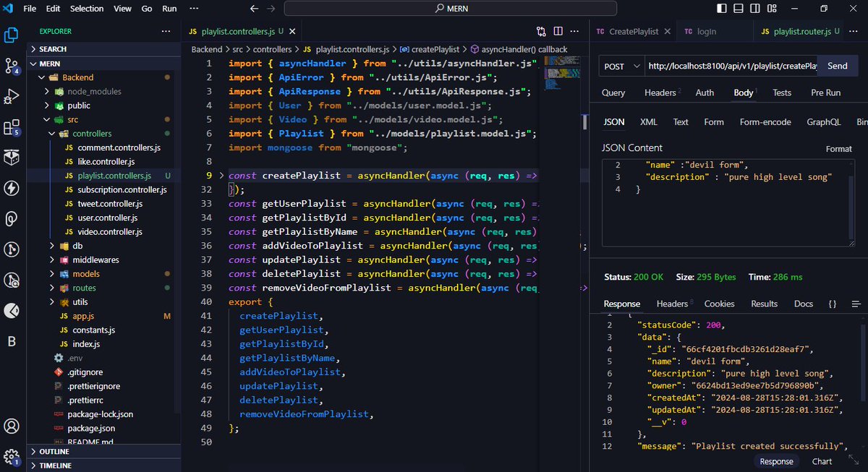Open the File menu
868x472 pixels.
coord(30,9)
